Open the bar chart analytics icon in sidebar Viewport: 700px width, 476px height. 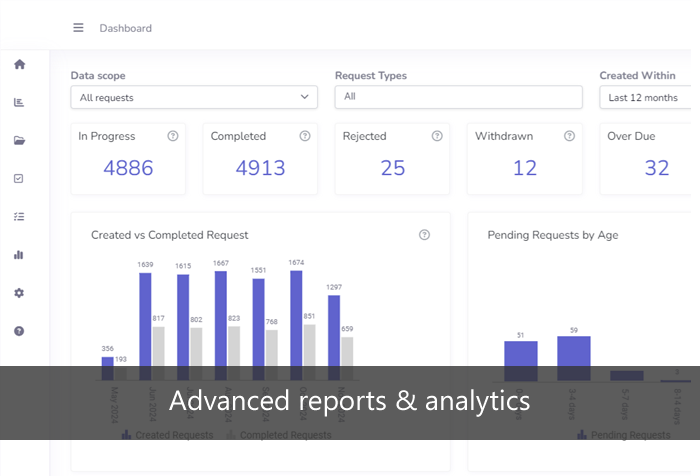coord(19,255)
